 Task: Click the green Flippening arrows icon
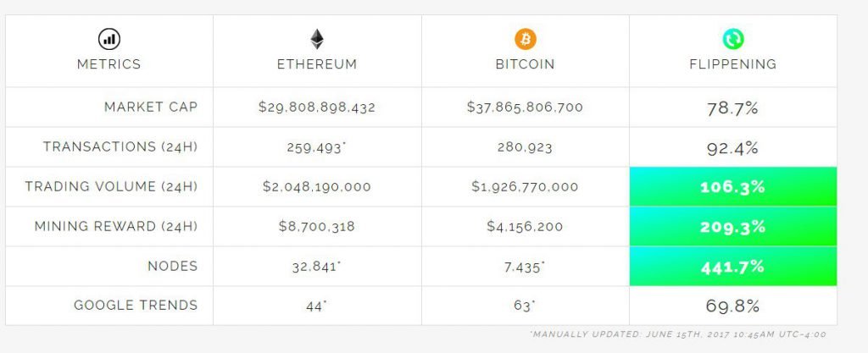click(733, 39)
